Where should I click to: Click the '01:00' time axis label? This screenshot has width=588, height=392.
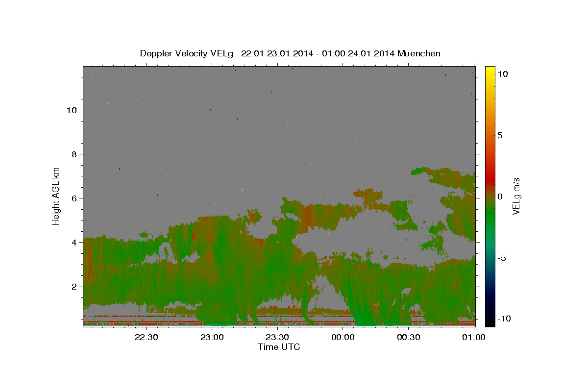474,337
